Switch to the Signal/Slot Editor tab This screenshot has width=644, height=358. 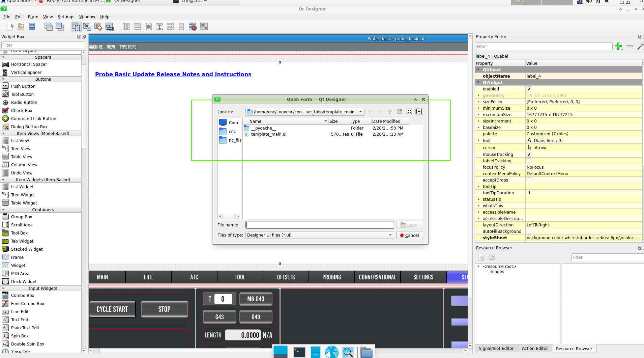point(496,349)
